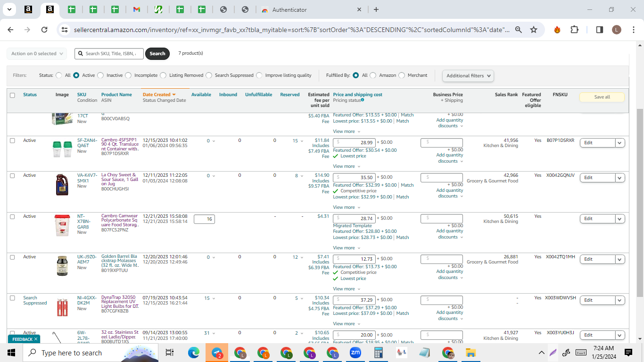The image size is (644, 362).
Task: Open La Choy Sweet & Sour Sauce link
Action: (x=119, y=180)
